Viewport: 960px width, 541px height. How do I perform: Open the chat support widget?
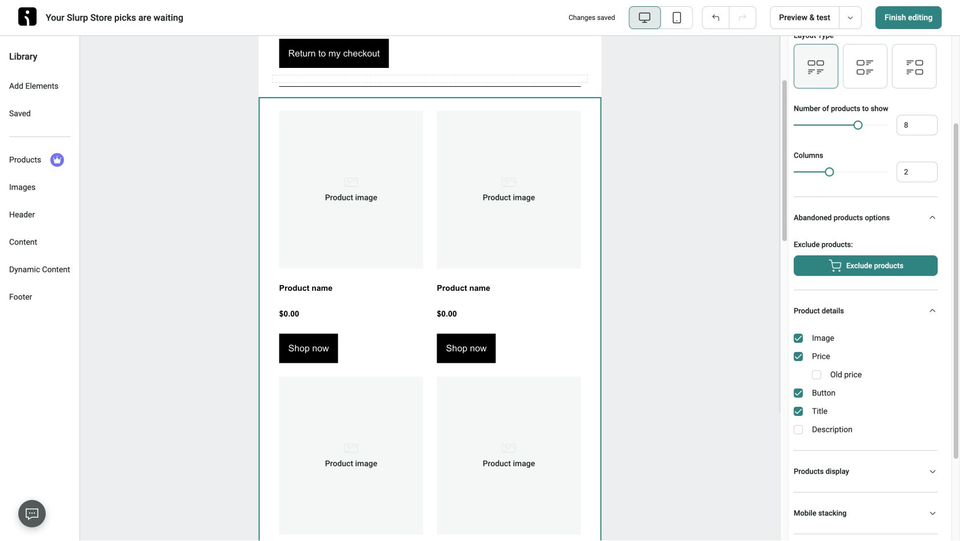tap(32, 513)
